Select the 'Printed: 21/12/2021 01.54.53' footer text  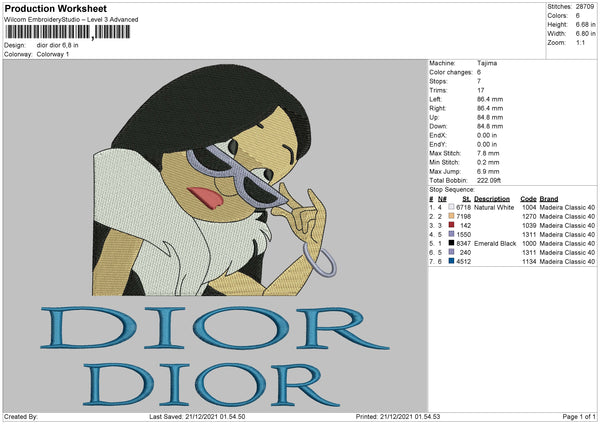point(398,416)
